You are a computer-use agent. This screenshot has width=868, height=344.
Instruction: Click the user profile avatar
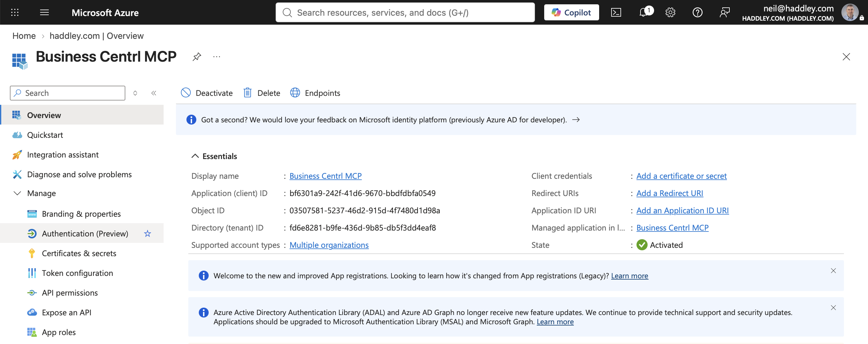click(x=850, y=12)
